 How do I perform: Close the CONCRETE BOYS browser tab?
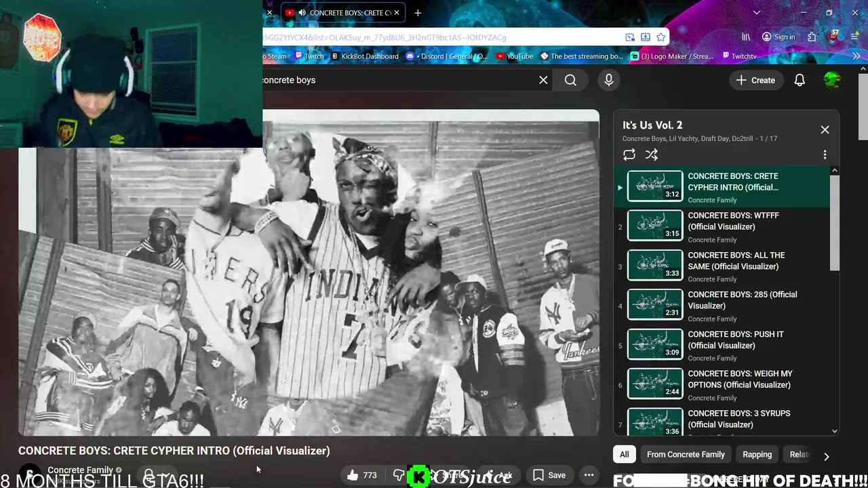tap(397, 12)
